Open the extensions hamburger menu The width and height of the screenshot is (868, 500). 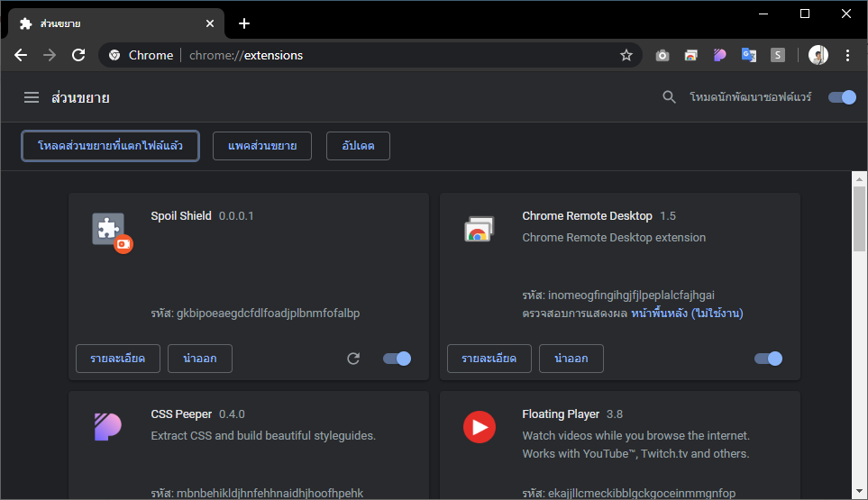32,98
